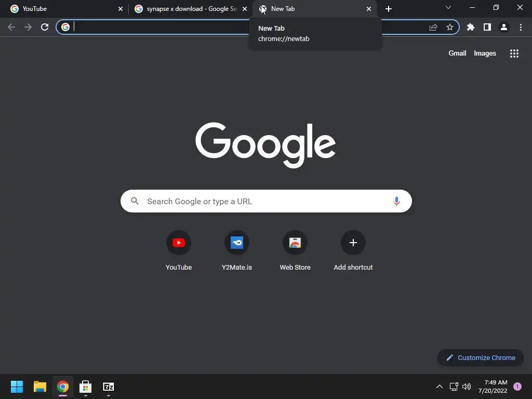Switch to the YouTube tab
532x399 pixels.
[x=64, y=9]
